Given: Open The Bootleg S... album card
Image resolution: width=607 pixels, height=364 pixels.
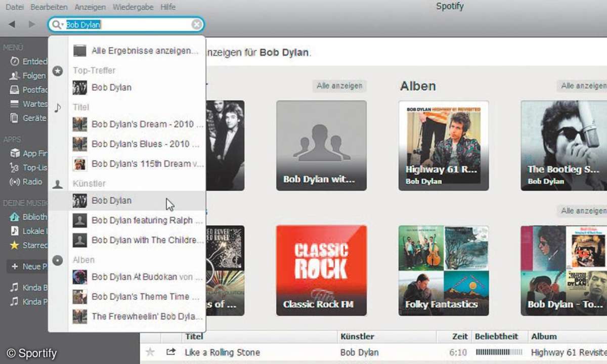Looking at the screenshot, I should [564, 145].
